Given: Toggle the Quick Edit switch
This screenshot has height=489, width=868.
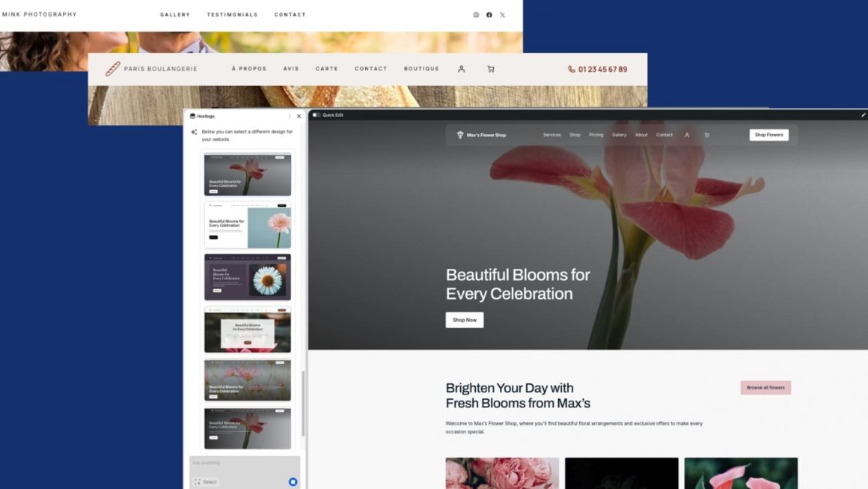Looking at the screenshot, I should [316, 115].
